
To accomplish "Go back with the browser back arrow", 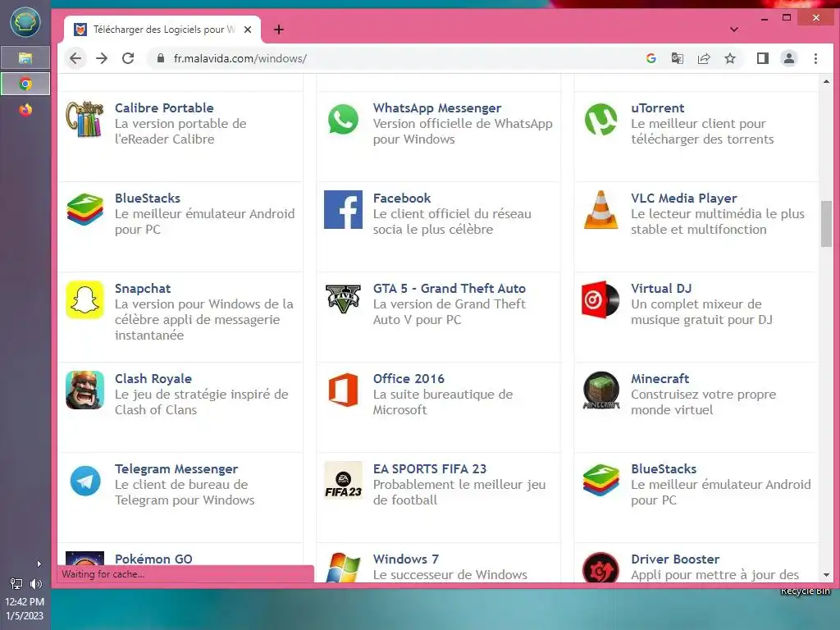I will click(75, 58).
